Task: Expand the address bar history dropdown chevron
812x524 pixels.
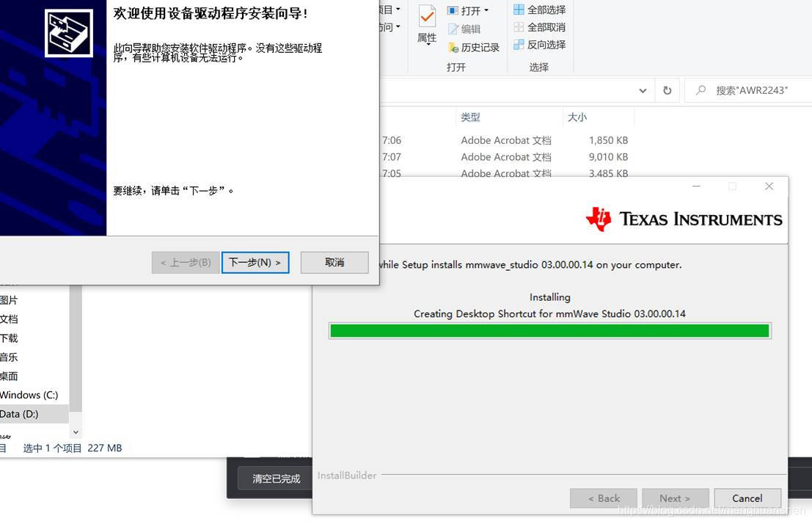Action: tap(643, 91)
